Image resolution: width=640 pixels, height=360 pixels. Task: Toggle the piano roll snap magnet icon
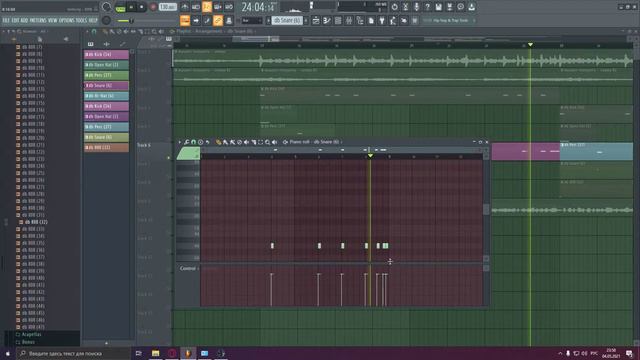click(193, 142)
